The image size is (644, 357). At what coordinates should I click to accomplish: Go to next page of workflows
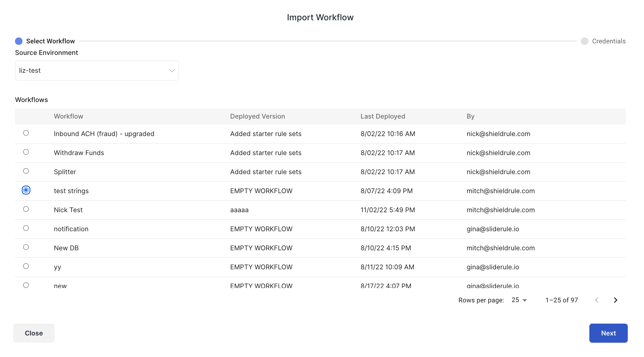(615, 300)
